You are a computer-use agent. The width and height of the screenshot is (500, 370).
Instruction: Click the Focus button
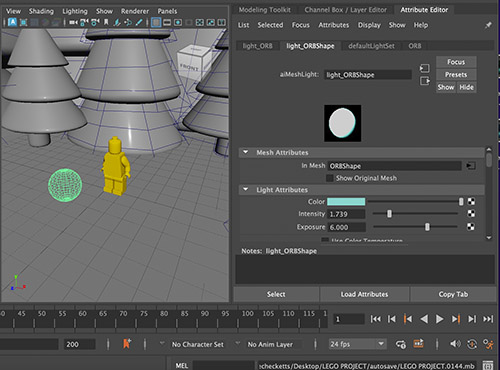[x=456, y=62]
